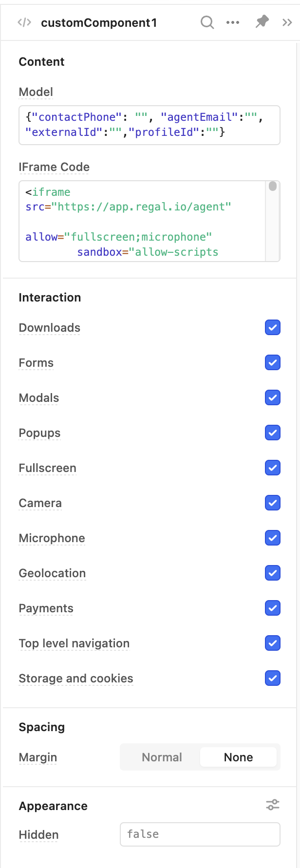Toggle the Forms checkbox
The width and height of the screenshot is (300, 868).
click(273, 362)
